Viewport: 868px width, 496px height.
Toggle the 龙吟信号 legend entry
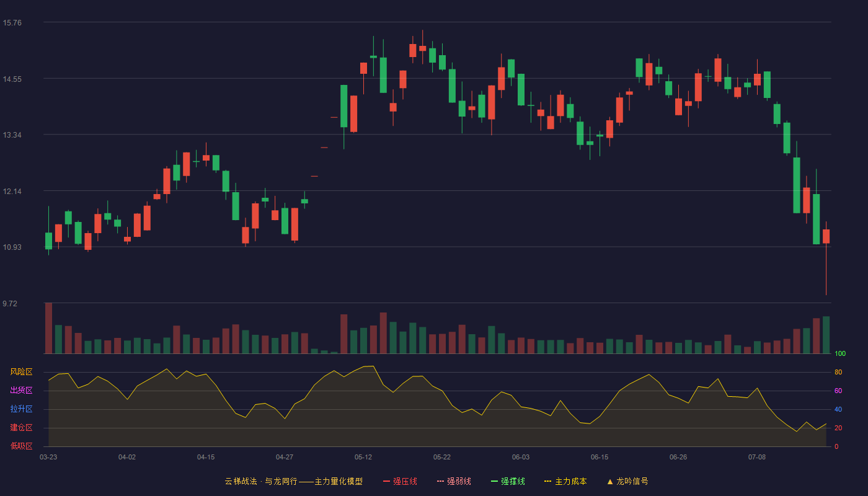click(627, 481)
